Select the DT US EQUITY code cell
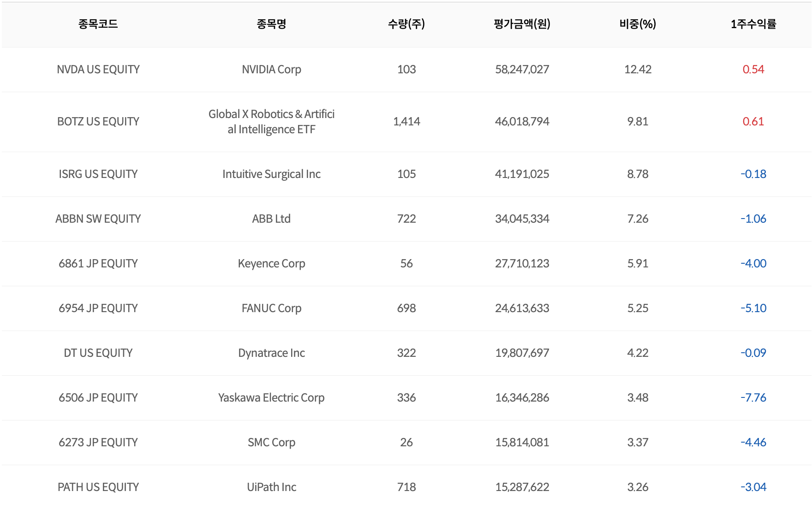This screenshot has width=812, height=509. point(98,353)
